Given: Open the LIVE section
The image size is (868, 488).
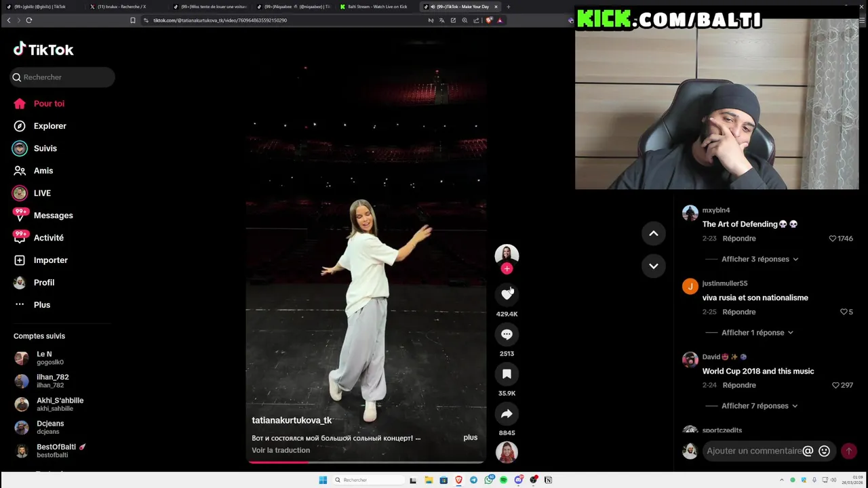Looking at the screenshot, I should [x=32, y=193].
